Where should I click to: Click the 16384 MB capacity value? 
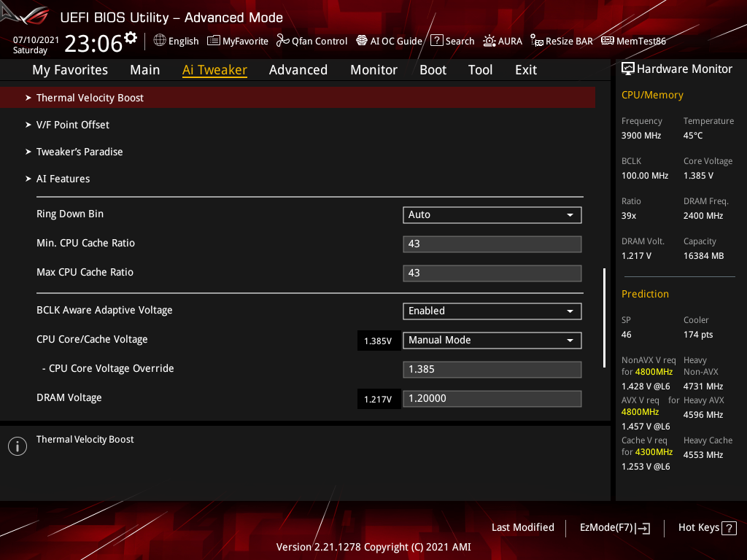tap(704, 256)
